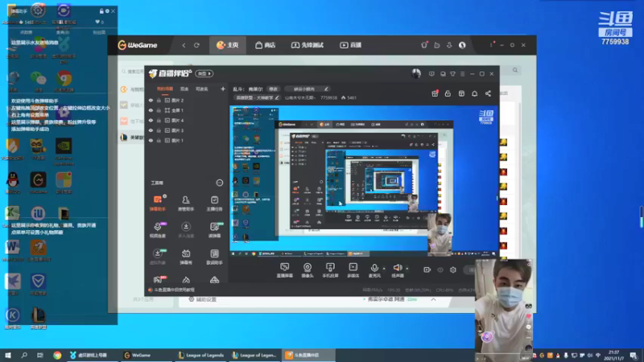The width and height of the screenshot is (644, 362).
Task: Open WeGame 商店 tab
Action: (265, 45)
